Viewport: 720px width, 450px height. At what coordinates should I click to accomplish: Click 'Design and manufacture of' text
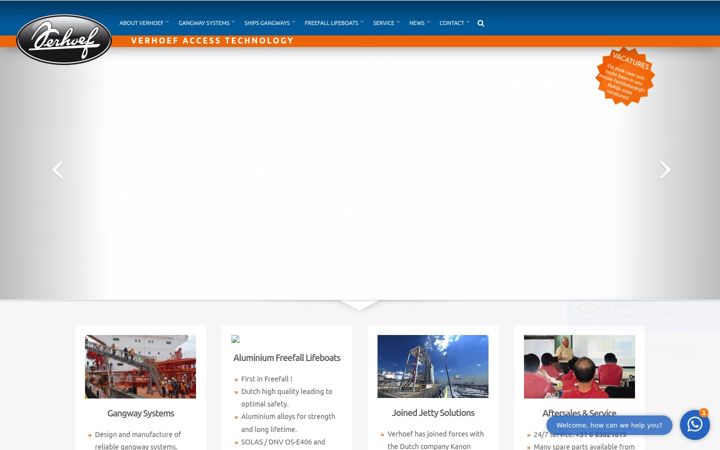138,434
